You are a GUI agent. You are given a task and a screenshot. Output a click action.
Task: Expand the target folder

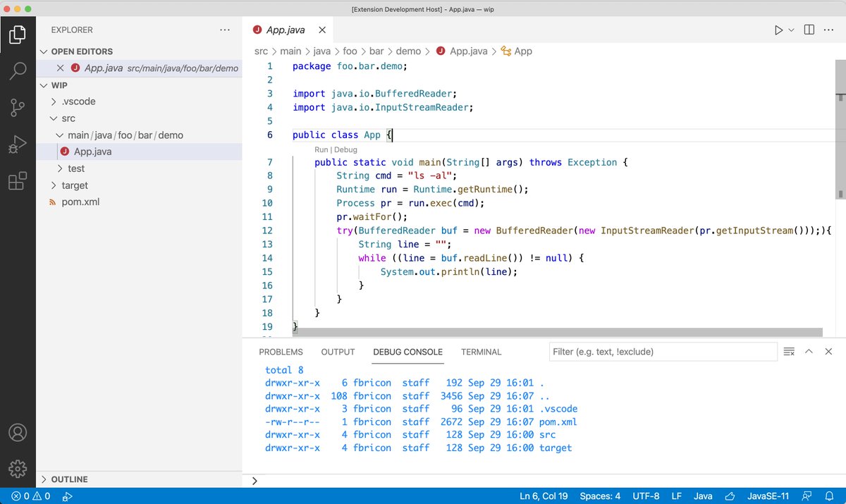(54, 185)
